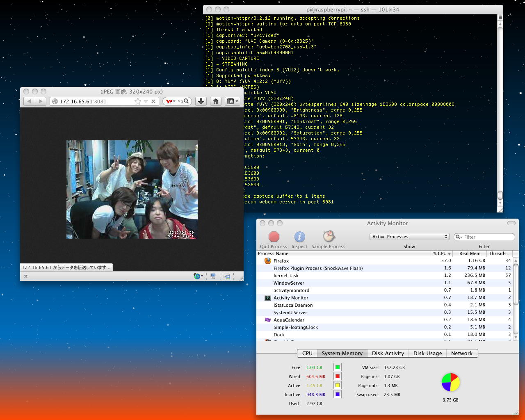Viewport: 525px width, 420px height.
Task: Select the Disk Activity tab
Action: click(388, 353)
